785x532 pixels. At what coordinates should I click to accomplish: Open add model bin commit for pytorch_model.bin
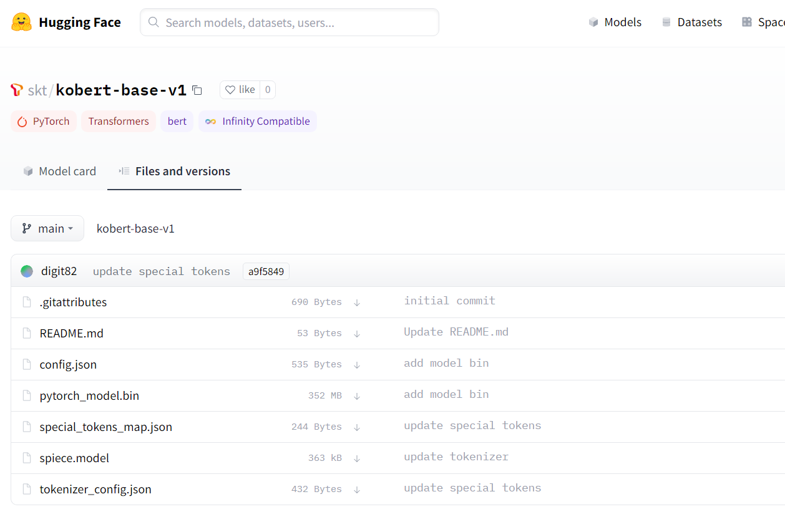(x=446, y=394)
